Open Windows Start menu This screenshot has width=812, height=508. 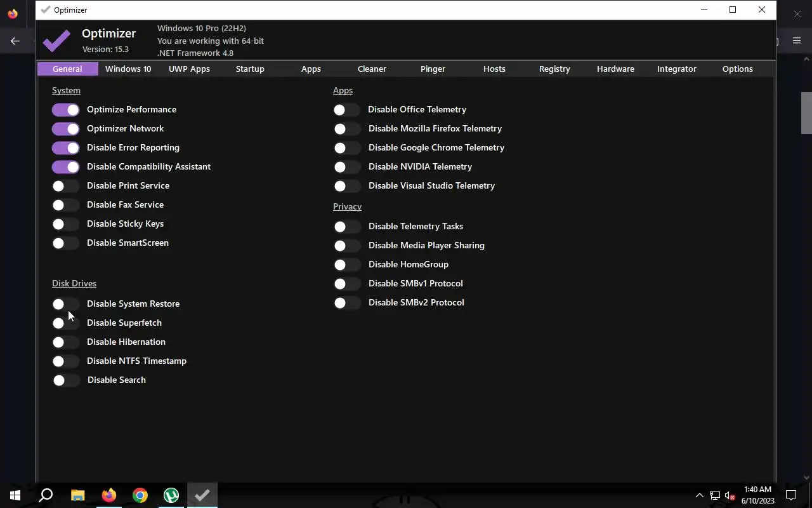pos(15,495)
